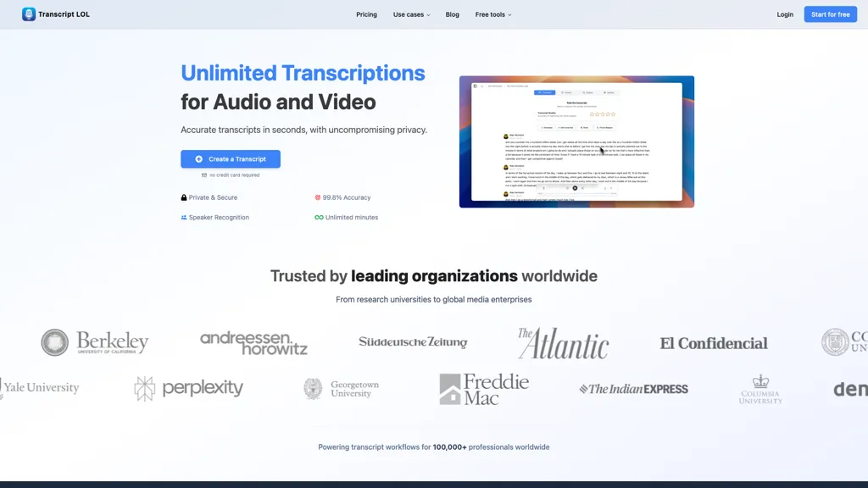868x488 pixels.
Task: Expand the Free tools dropdown menu
Action: point(492,14)
